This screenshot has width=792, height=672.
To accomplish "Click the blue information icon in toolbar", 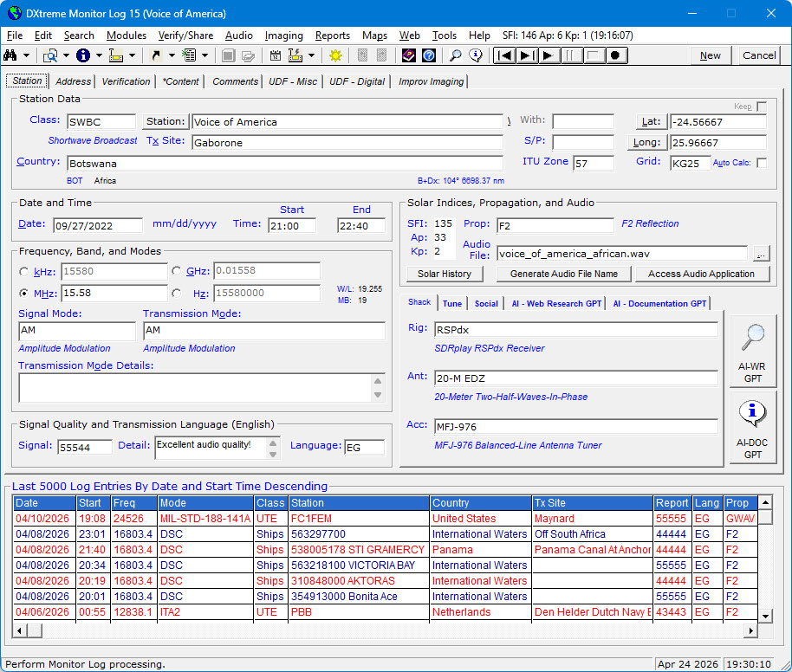I will [x=83, y=55].
